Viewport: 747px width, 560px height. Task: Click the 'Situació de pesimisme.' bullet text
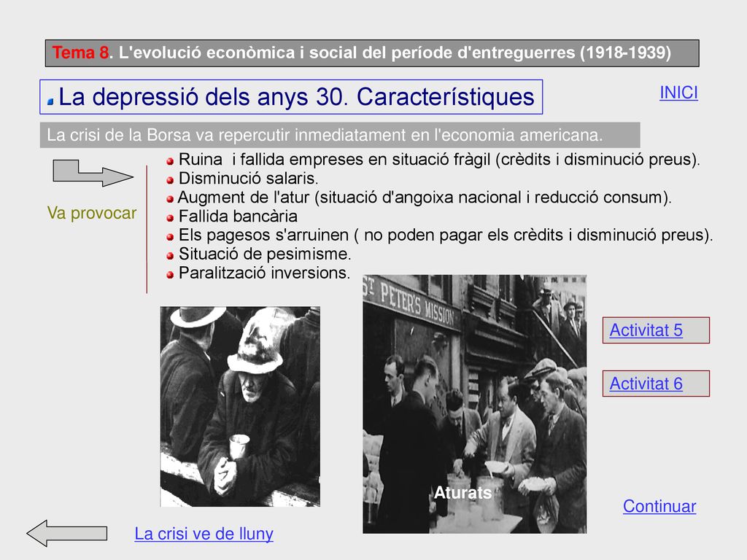[265, 254]
